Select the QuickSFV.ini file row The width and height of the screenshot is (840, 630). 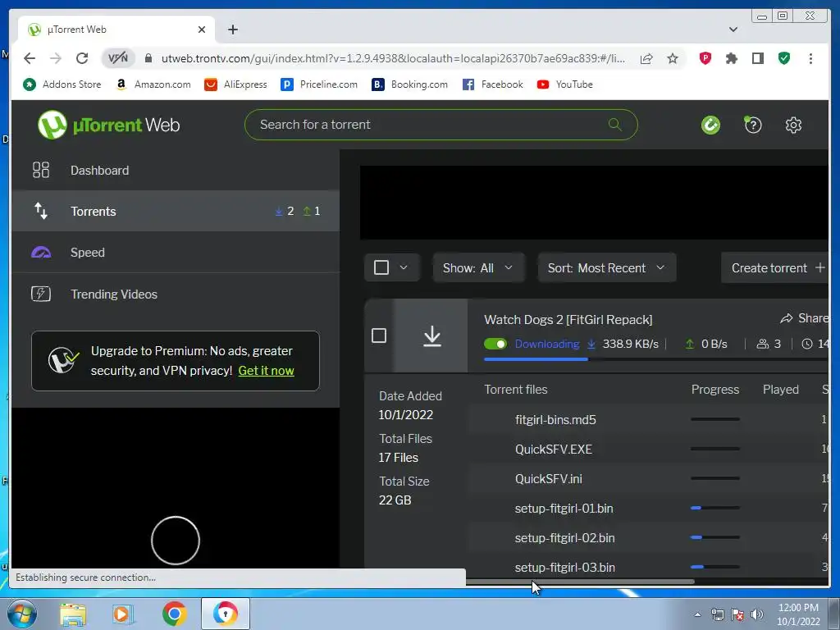pyautogui.click(x=647, y=478)
